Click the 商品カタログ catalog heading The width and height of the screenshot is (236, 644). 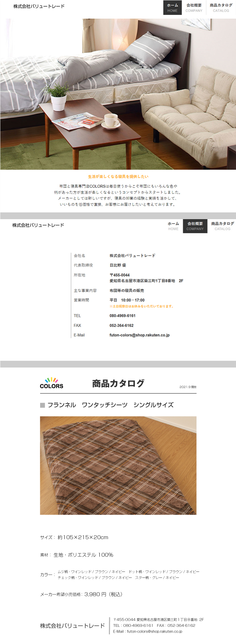(118, 383)
